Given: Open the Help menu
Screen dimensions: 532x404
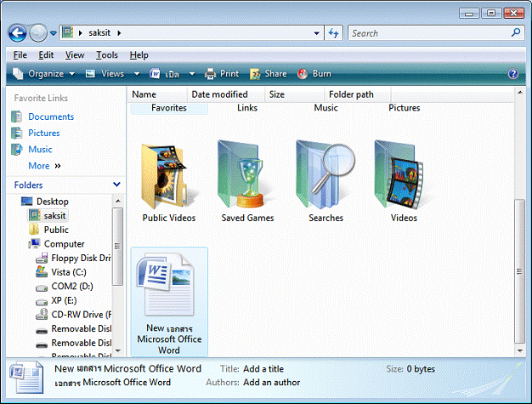Looking at the screenshot, I should click(139, 55).
